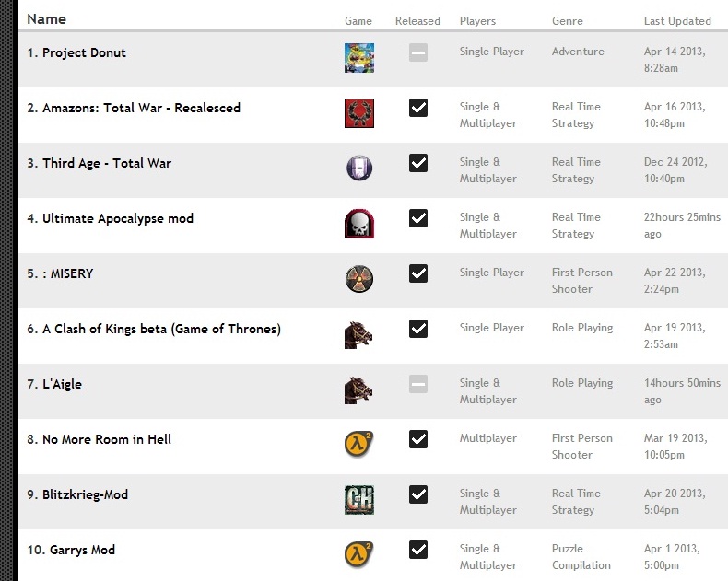The height and width of the screenshot is (581, 728).
Task: Click the released checkbox for Amazons: Total War
Action: 418,108
